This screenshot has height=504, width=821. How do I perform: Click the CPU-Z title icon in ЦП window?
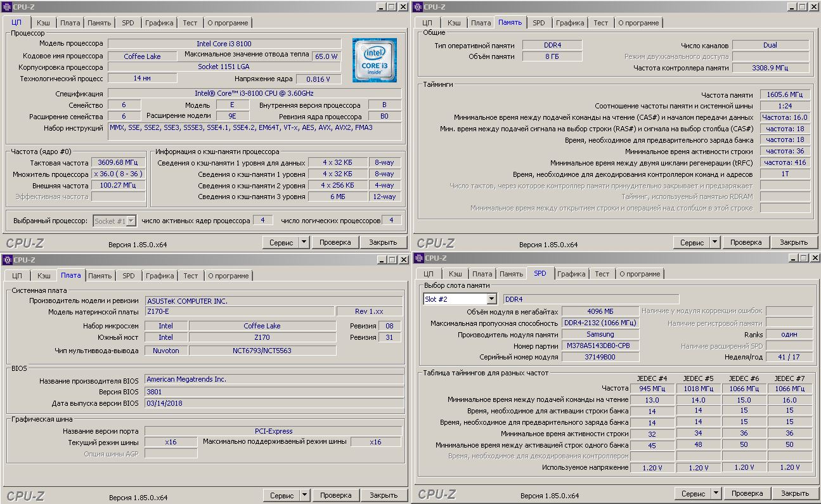[x=7, y=6]
